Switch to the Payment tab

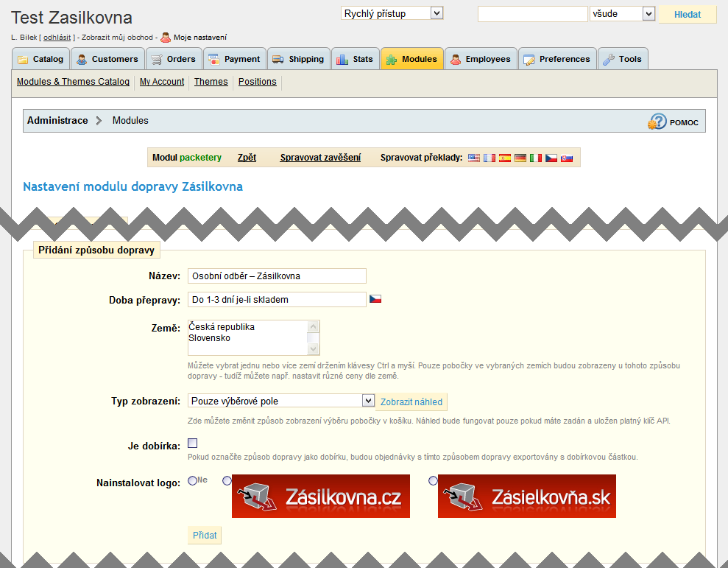point(235,59)
